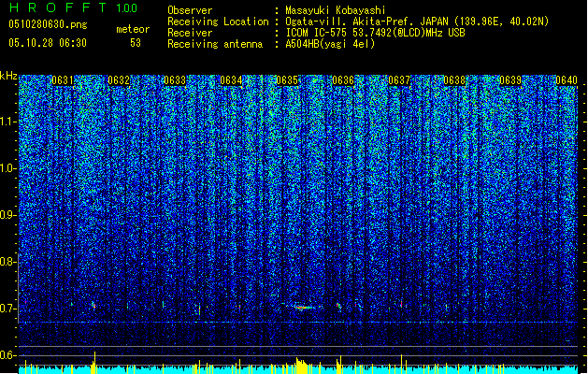Click the 'Receiver' field label

[x=190, y=33]
